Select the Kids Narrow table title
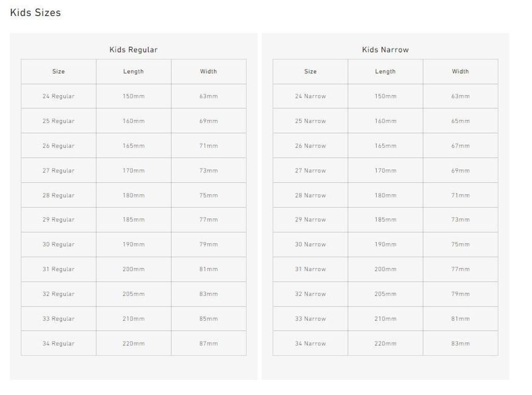 pos(385,50)
